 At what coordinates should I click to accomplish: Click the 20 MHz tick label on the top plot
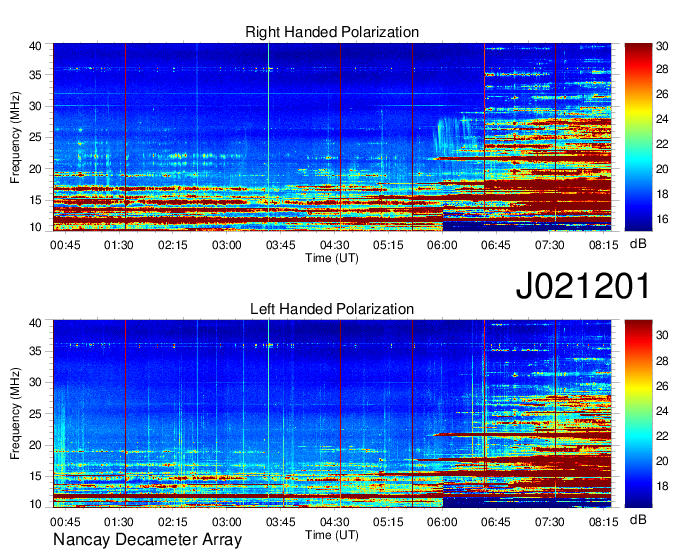tap(35, 169)
